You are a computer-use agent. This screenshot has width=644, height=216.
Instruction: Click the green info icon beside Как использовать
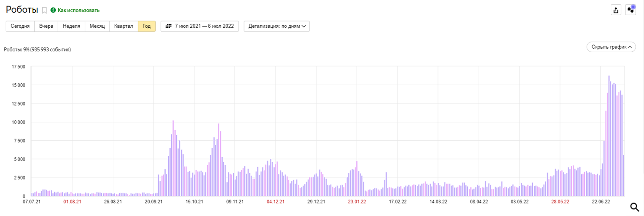tap(53, 10)
